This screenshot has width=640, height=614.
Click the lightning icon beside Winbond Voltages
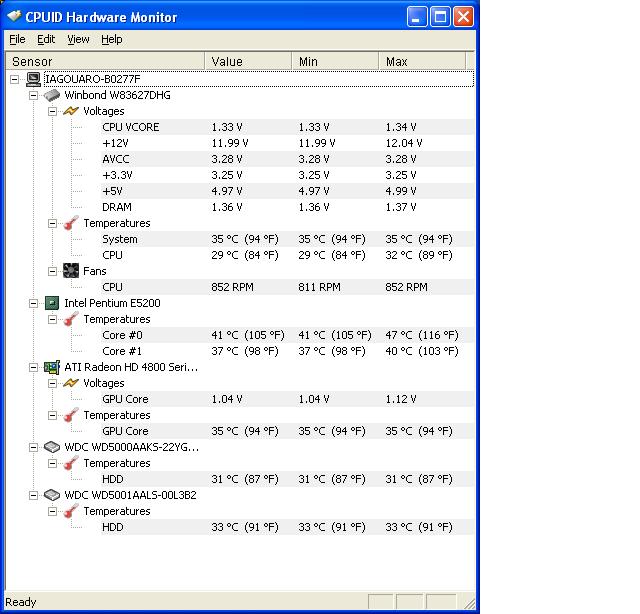click(71, 111)
